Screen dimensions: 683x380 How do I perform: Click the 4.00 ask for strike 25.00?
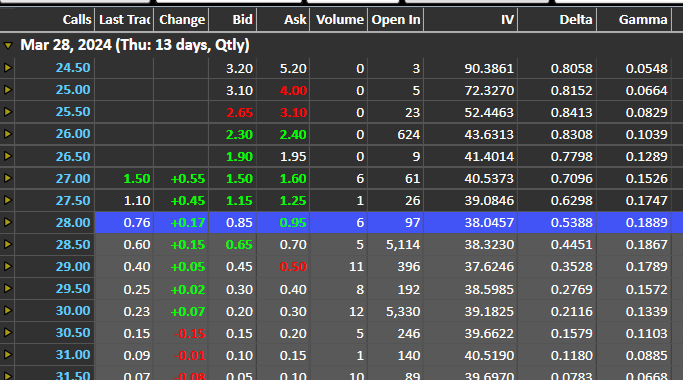[x=293, y=91]
